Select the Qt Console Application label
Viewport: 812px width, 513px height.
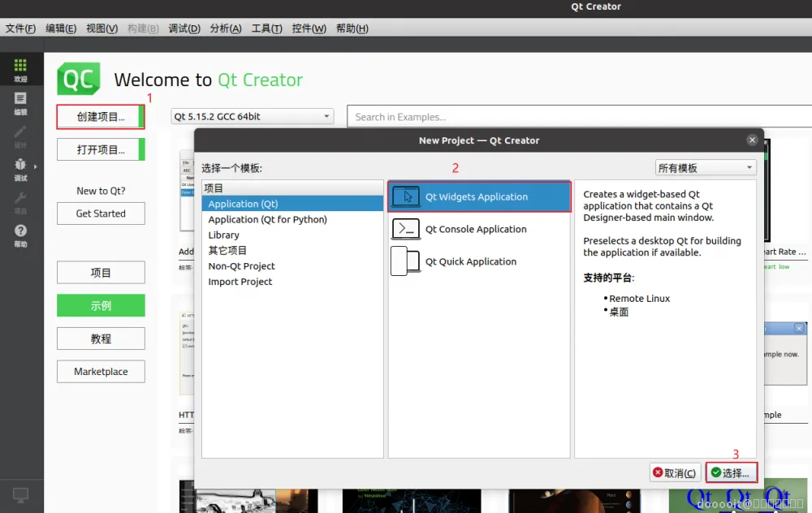click(x=476, y=229)
